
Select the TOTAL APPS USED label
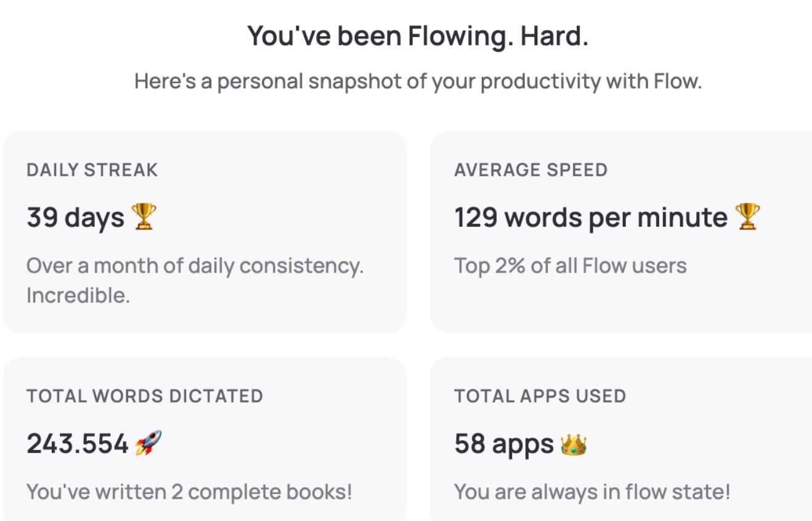(540, 396)
